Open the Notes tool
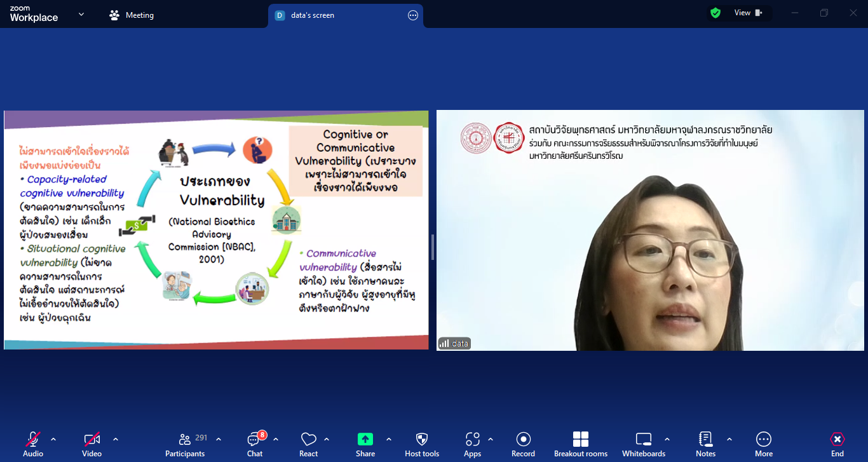868x462 pixels. tap(705, 440)
